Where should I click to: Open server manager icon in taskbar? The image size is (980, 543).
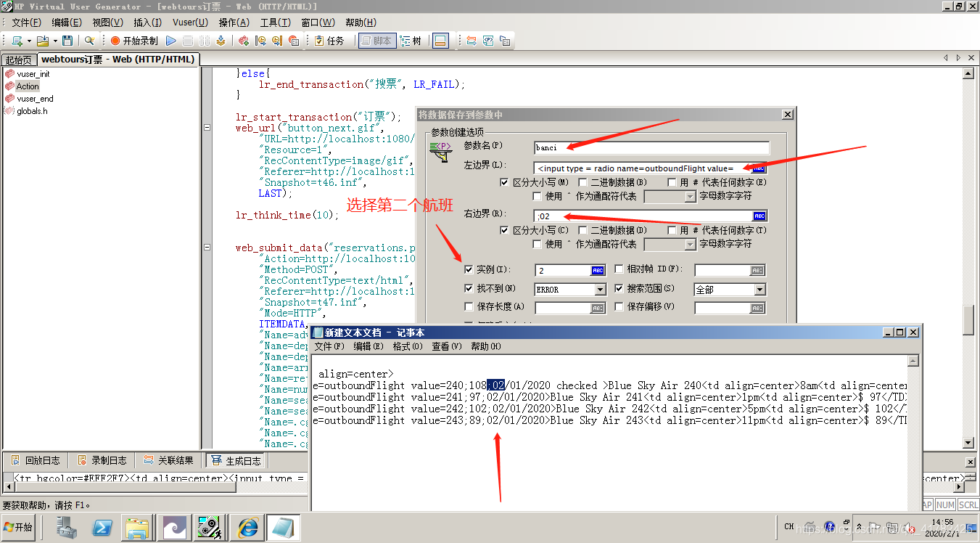(x=68, y=527)
